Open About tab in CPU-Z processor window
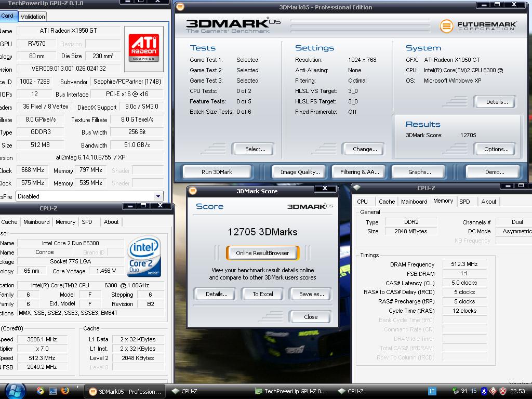Image resolution: width=532 pixels, height=399 pixels. 111,222
